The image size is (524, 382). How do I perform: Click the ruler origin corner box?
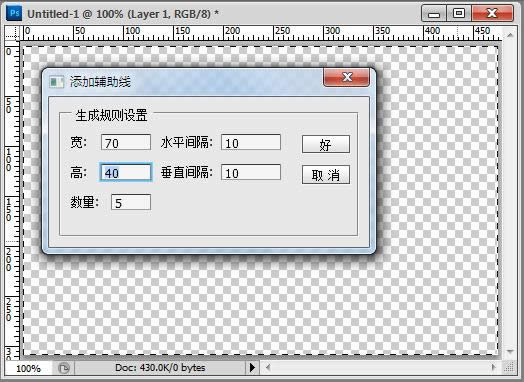click(12, 33)
